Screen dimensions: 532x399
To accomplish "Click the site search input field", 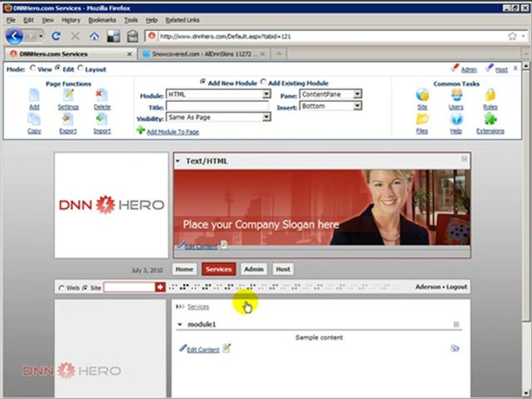I will [x=129, y=287].
